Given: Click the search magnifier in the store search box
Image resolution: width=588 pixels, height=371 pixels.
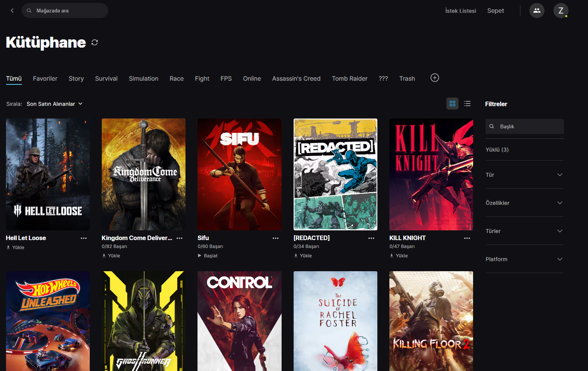Looking at the screenshot, I should tap(29, 11).
